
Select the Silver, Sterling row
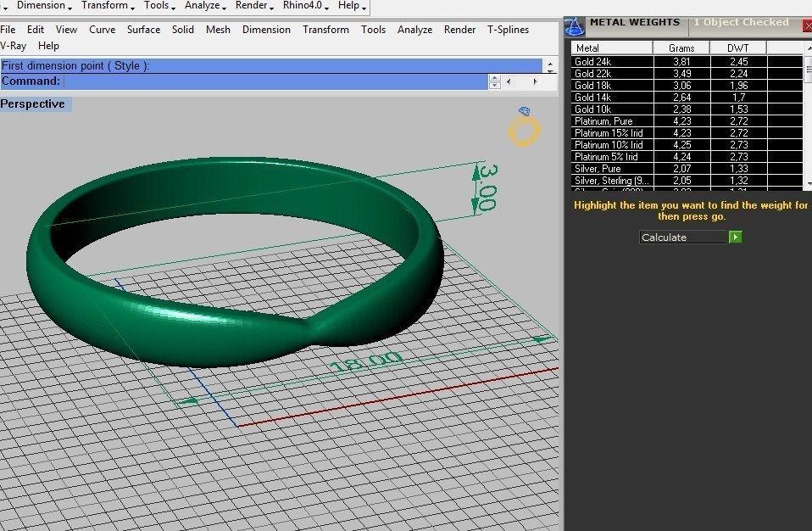pos(687,181)
